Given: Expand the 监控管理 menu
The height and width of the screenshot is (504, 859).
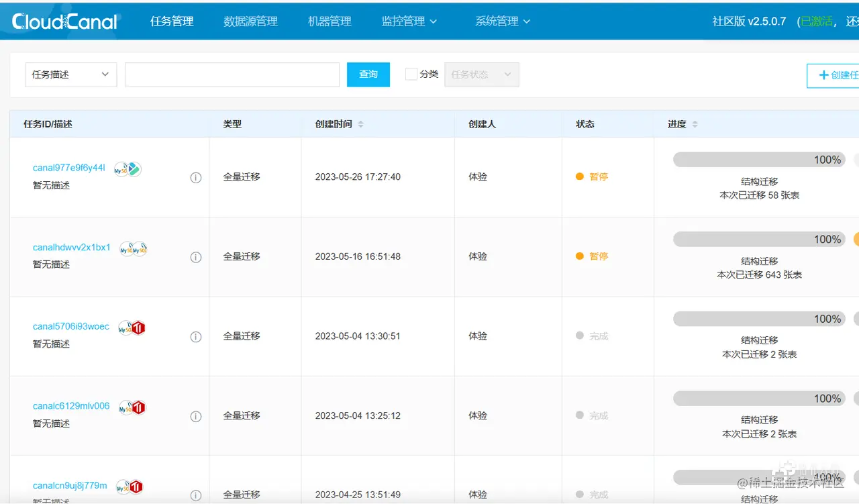Looking at the screenshot, I should (x=409, y=21).
